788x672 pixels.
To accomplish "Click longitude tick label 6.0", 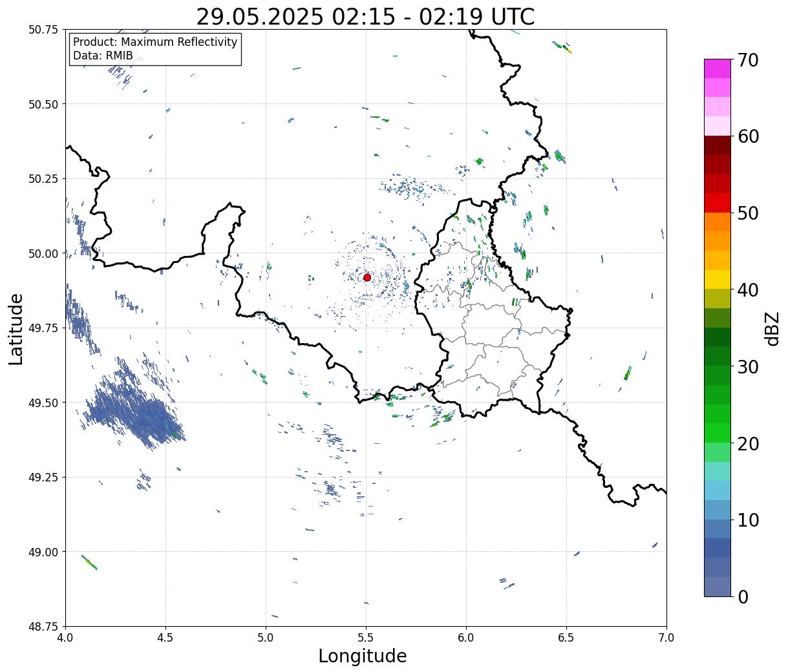I will (x=466, y=638).
